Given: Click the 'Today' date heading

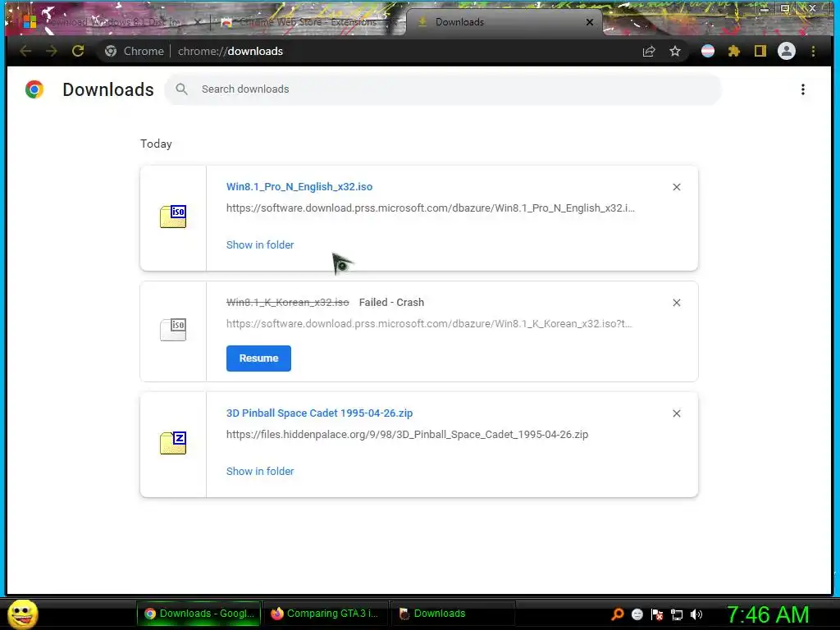Looking at the screenshot, I should pos(156,144).
